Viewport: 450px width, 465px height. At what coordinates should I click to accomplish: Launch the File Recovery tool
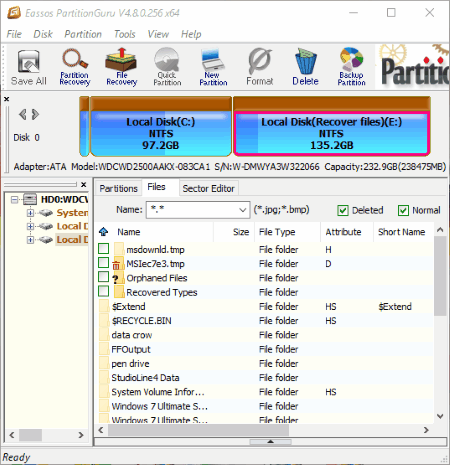tap(121, 67)
